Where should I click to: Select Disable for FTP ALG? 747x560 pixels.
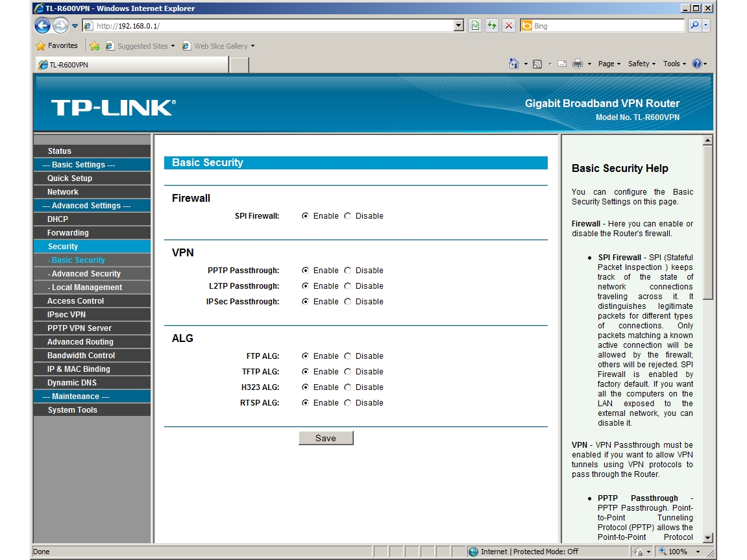[x=348, y=356]
